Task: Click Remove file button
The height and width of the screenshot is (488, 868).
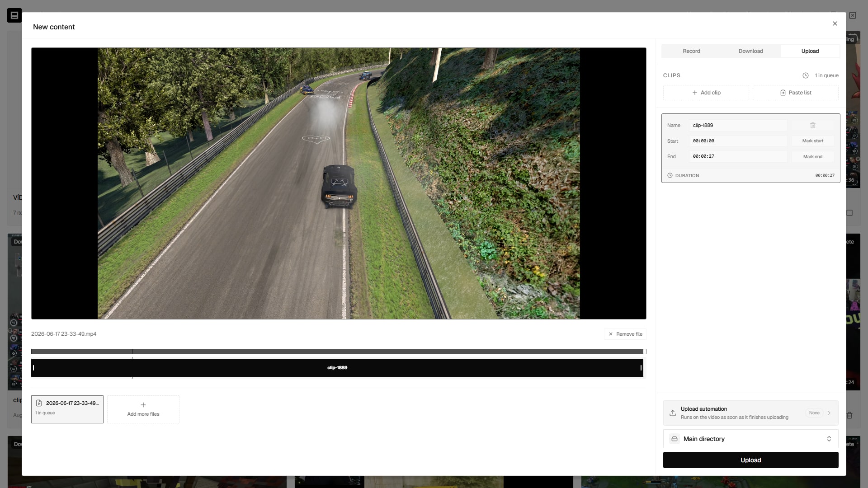Action: tap(625, 334)
